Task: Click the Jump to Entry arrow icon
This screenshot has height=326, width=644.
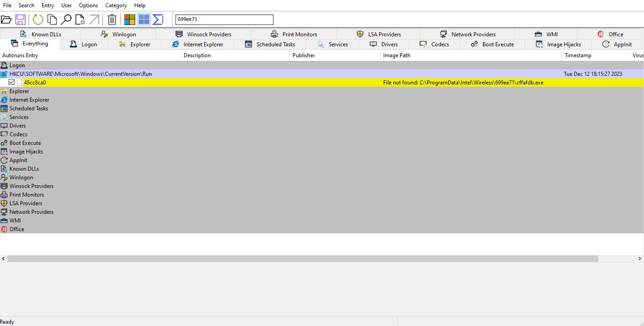Action: click(94, 20)
